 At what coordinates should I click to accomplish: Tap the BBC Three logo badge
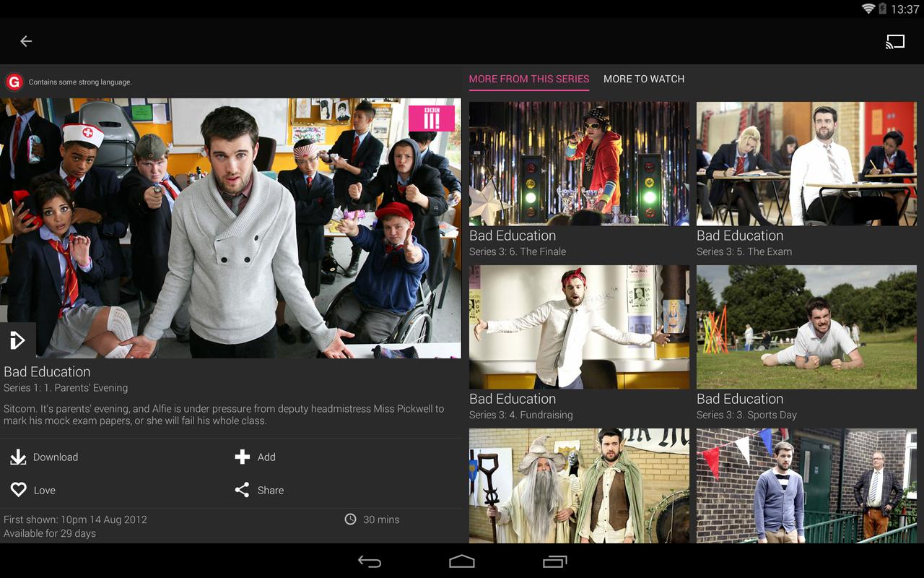coord(432,118)
